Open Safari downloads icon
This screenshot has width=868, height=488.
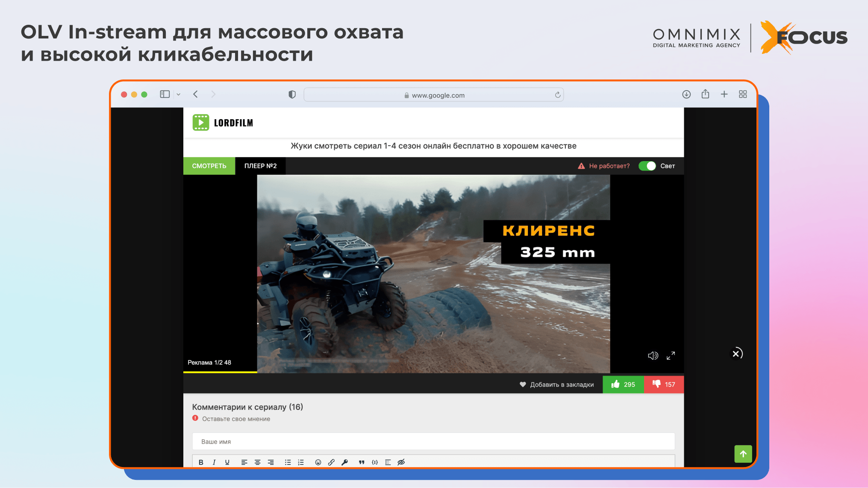(x=686, y=94)
